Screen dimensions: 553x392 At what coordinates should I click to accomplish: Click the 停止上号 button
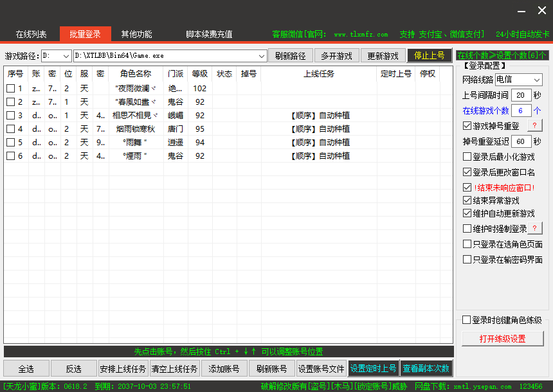[x=430, y=55]
